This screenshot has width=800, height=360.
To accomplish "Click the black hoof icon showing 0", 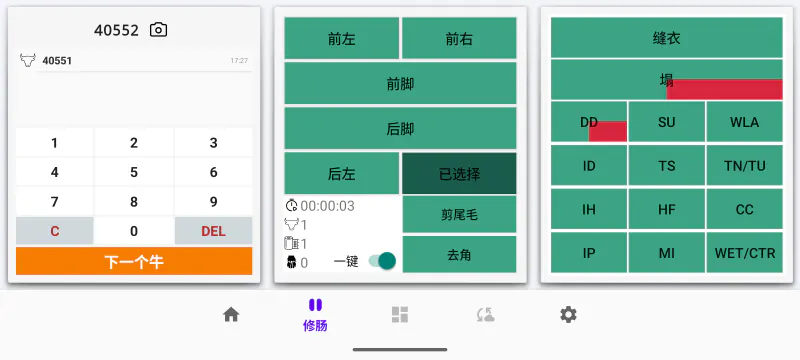I will (x=291, y=263).
